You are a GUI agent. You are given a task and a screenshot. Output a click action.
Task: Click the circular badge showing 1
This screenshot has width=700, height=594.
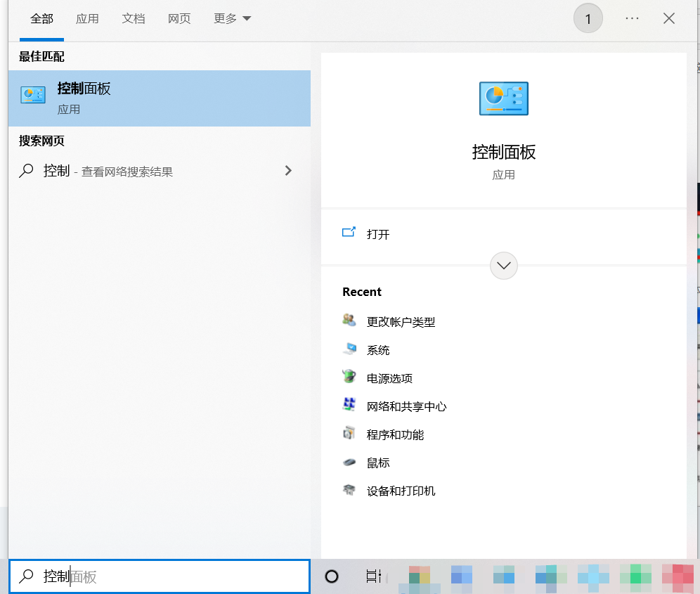pos(588,19)
